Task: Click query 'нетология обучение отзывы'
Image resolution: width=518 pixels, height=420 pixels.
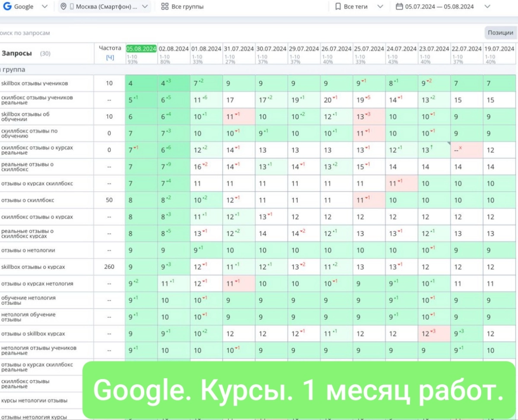Action: pos(28,317)
